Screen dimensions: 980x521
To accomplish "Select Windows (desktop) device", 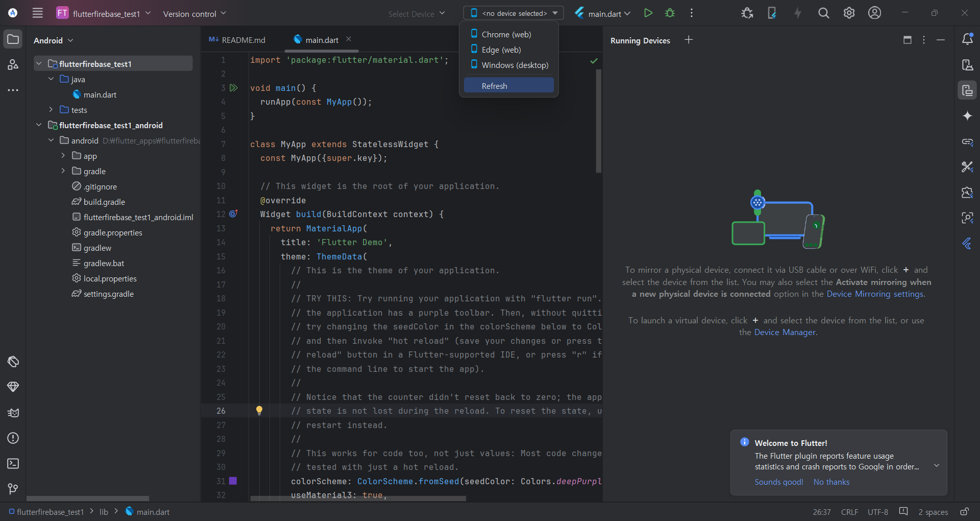I will coord(509,65).
